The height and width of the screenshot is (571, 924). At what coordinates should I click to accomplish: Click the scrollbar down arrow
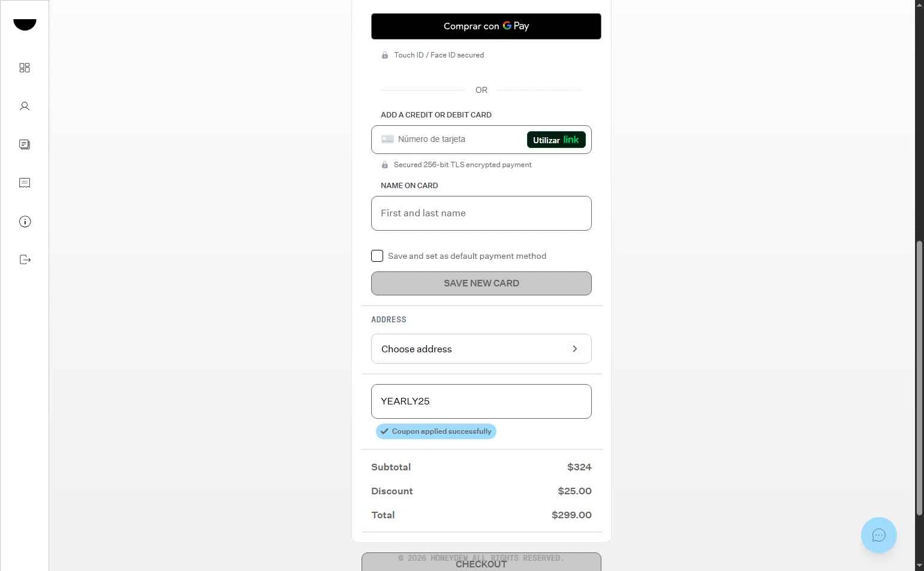coord(919,565)
